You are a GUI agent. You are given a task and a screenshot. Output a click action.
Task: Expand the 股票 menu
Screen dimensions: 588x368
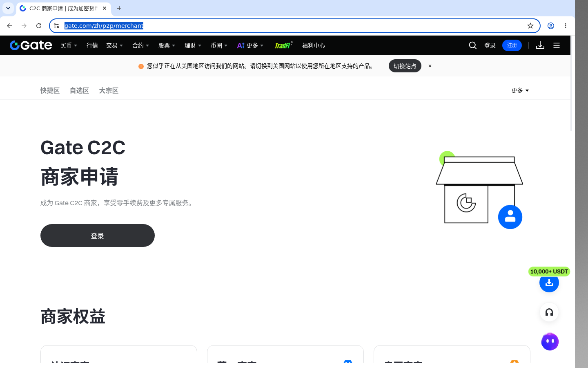click(x=167, y=45)
